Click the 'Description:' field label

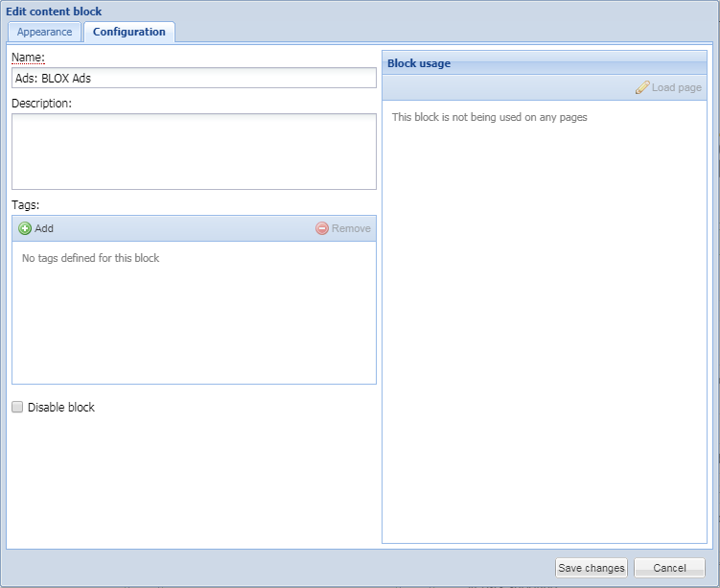tap(42, 103)
